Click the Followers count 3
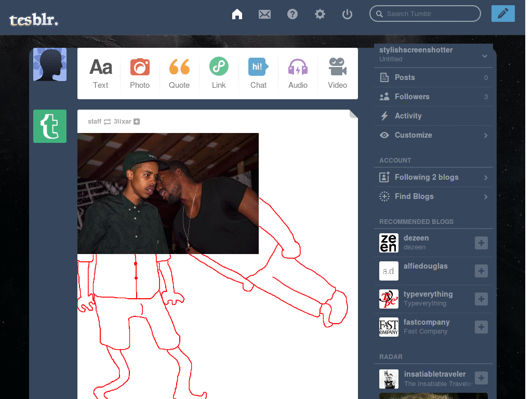 (x=486, y=97)
